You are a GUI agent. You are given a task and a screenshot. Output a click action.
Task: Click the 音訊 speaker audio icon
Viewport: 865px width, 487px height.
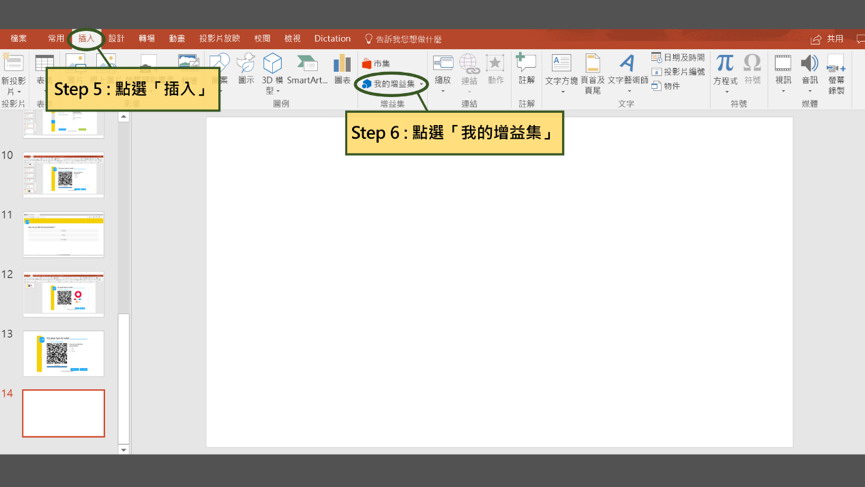pos(809,63)
